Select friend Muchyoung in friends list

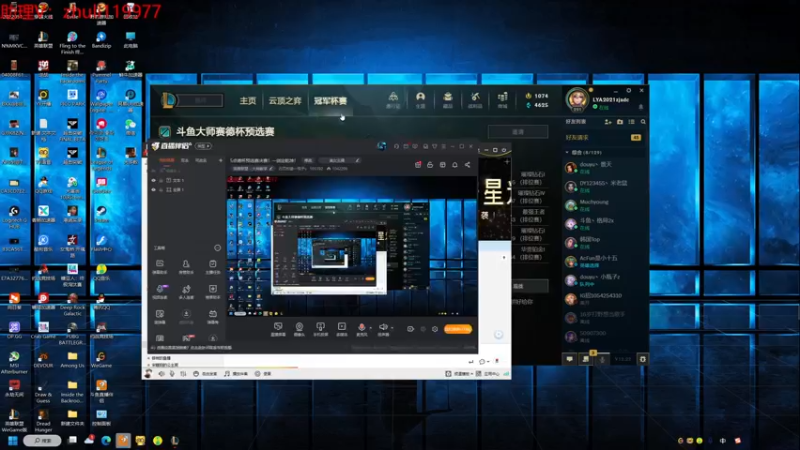click(604, 205)
